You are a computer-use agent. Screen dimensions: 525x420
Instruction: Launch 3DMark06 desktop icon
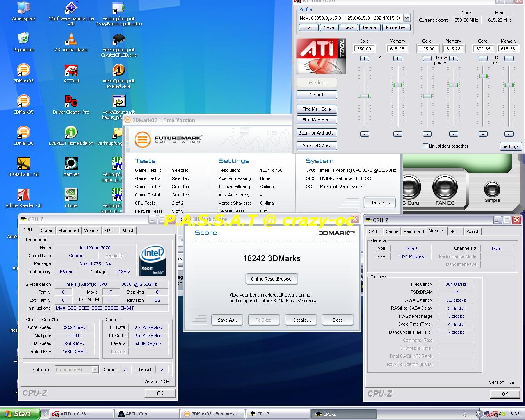point(24,136)
